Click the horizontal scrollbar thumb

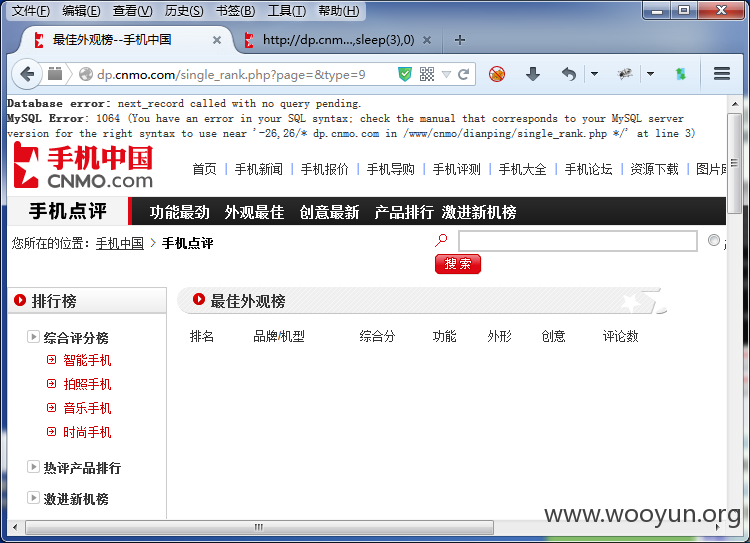tap(259, 527)
